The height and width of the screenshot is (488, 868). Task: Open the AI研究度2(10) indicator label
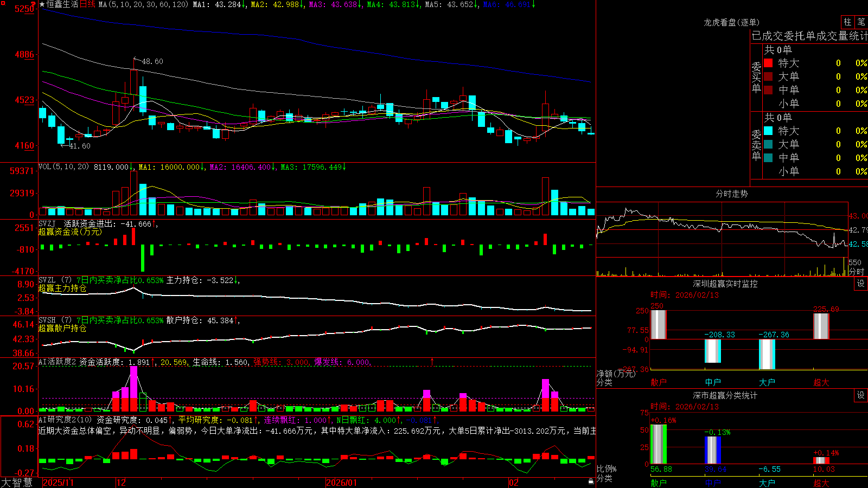click(x=65, y=420)
